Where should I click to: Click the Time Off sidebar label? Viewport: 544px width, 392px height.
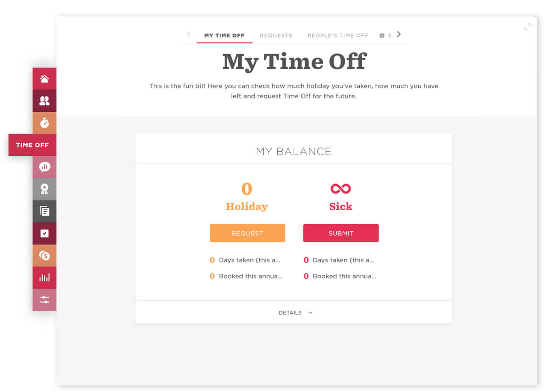33,145
